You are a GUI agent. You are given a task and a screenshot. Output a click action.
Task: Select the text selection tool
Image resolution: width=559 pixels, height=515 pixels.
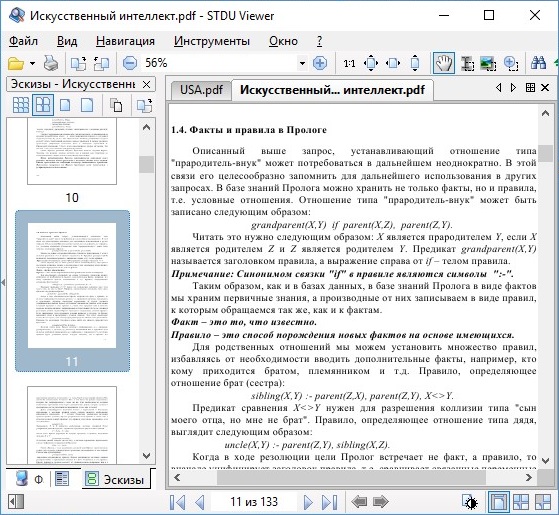(x=467, y=64)
